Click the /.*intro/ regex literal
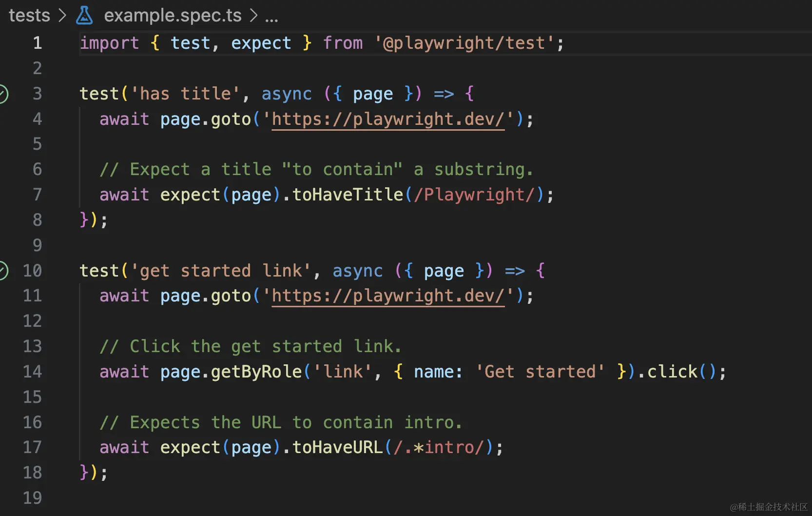This screenshot has width=812, height=516. [x=439, y=448]
